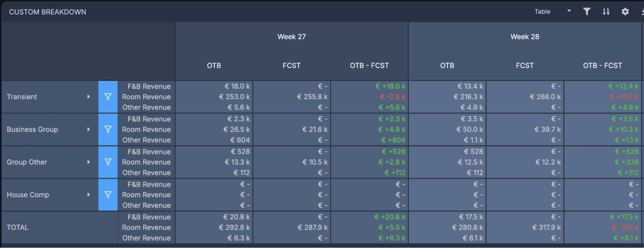Click the Week 27 OTB - FCST column header
This screenshot has height=248, width=644.
coord(369,65)
